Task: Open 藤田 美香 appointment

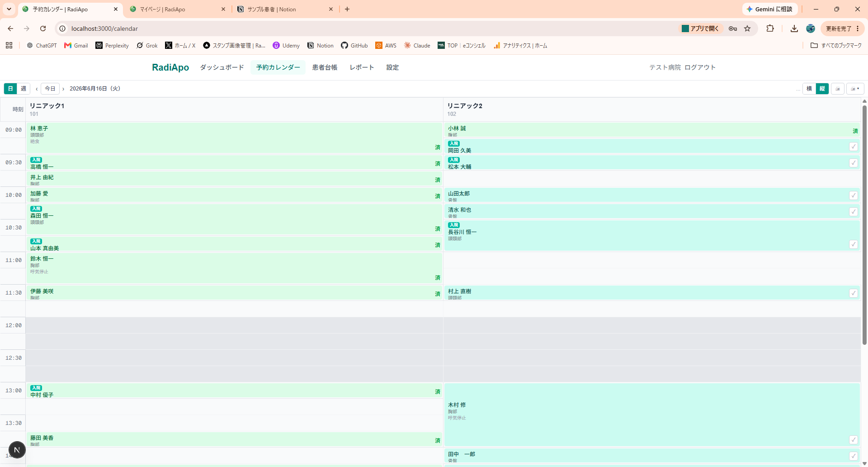Action: pos(234,439)
